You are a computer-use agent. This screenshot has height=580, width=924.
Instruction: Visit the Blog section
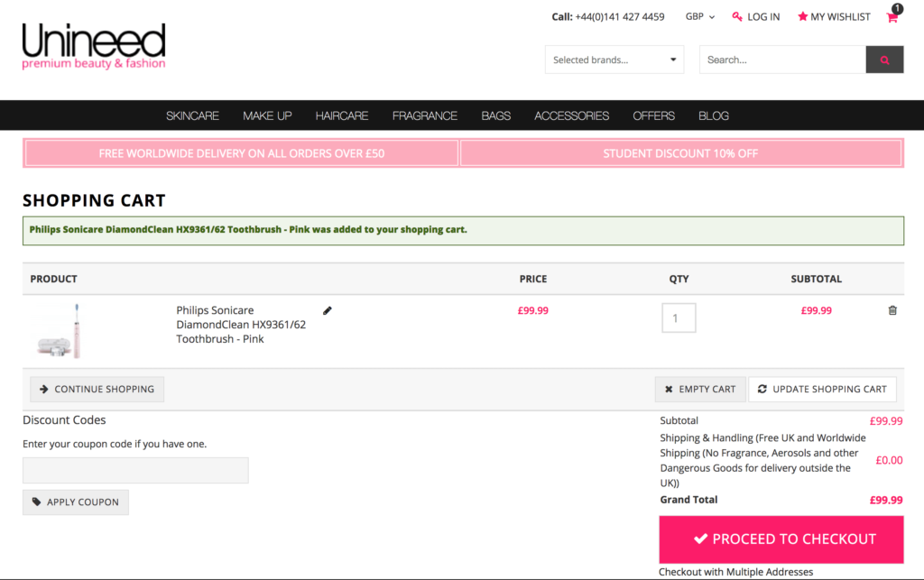point(714,116)
